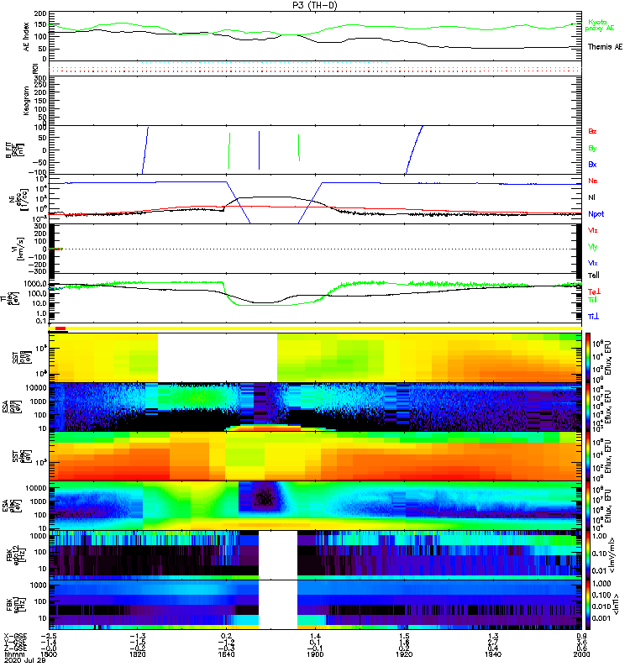Select the green "By" legend entry
This screenshot has height=672, width=630.
coord(592,148)
